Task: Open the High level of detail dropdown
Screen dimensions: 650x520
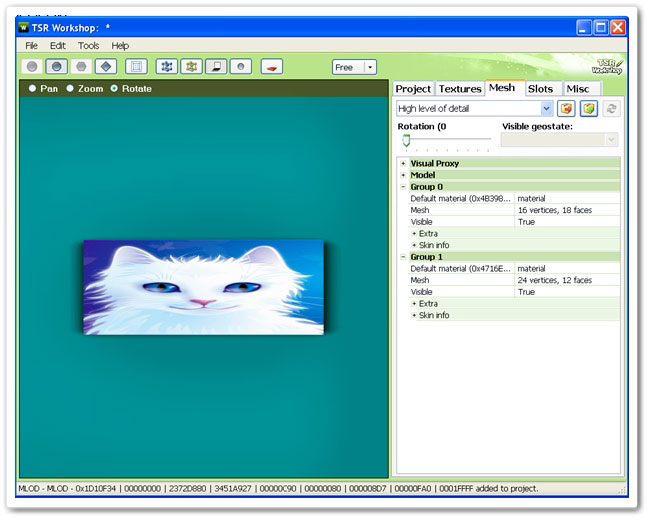Action: (x=546, y=108)
